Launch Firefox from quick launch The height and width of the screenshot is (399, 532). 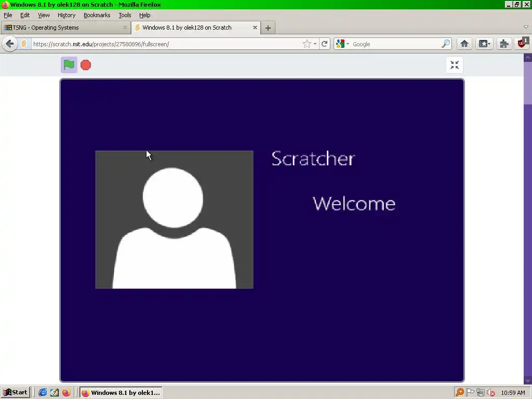[66, 393]
